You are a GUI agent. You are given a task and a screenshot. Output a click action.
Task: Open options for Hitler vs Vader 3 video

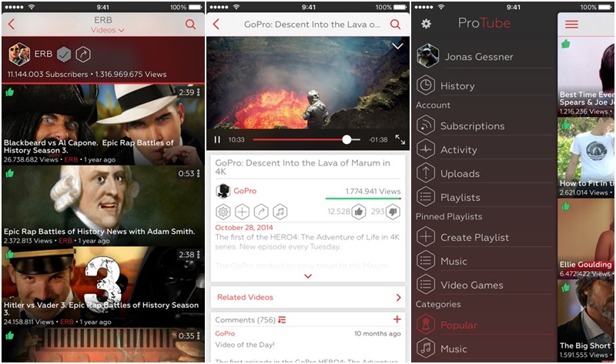(x=199, y=255)
